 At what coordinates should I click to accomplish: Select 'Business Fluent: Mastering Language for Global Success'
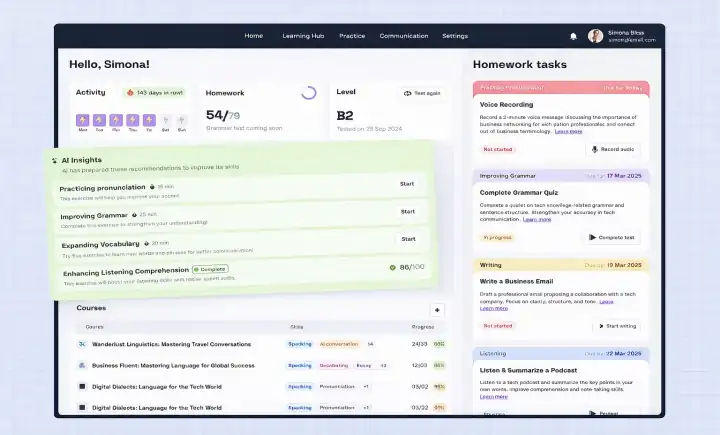tap(173, 366)
